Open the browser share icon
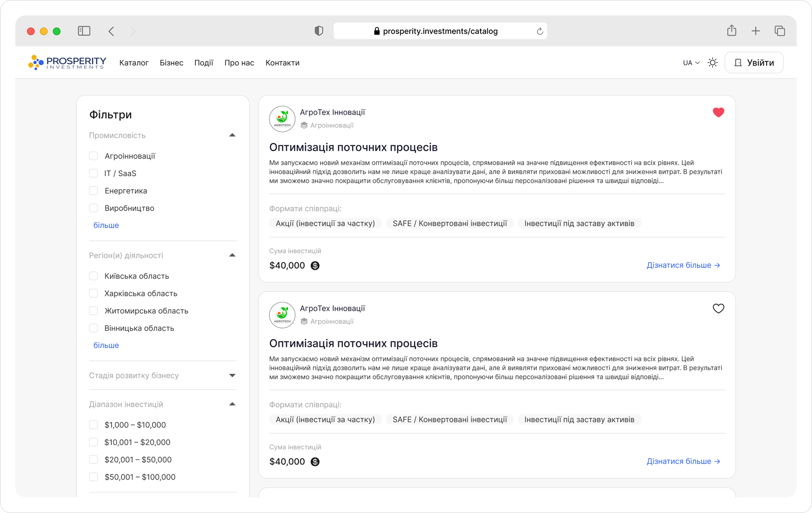This screenshot has width=812, height=513. (732, 30)
